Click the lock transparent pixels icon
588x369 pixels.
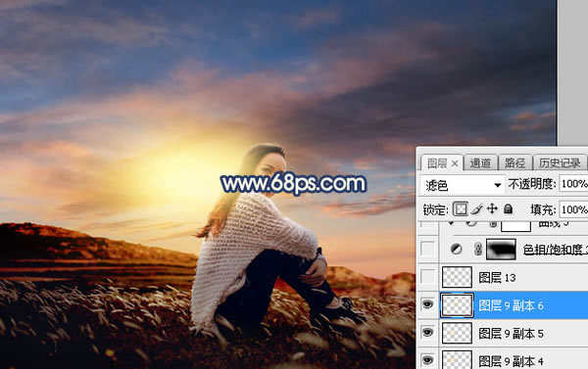(461, 209)
